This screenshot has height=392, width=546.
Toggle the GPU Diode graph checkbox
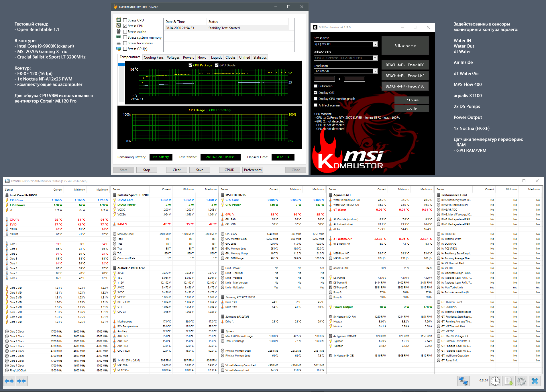tap(217, 65)
